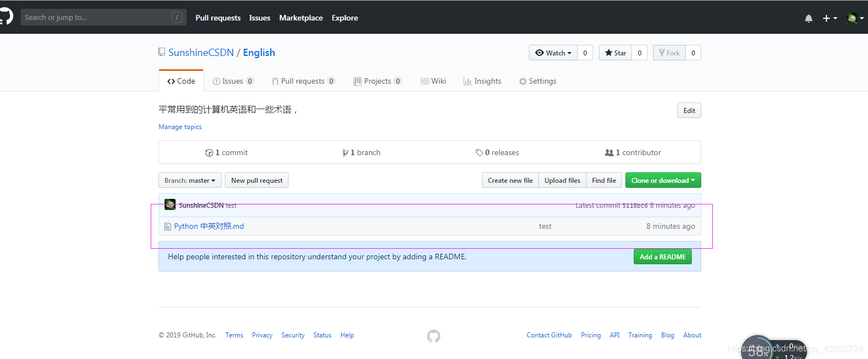
Task: Open the file row's test commit message
Action: click(x=545, y=226)
